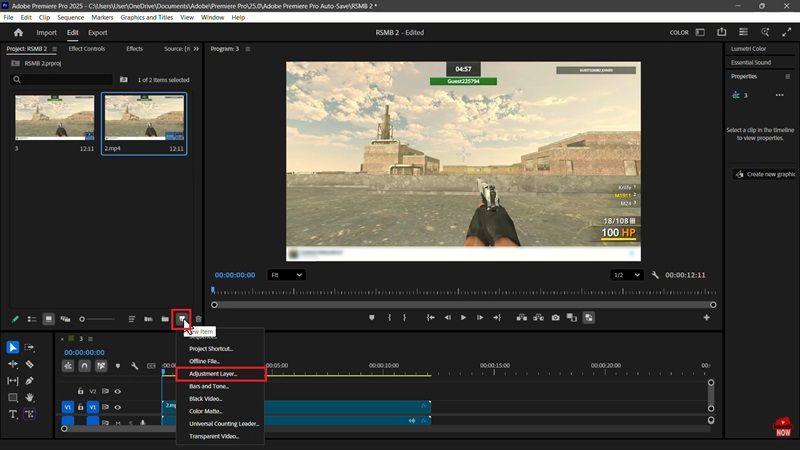Select the Hand tool

point(30,397)
